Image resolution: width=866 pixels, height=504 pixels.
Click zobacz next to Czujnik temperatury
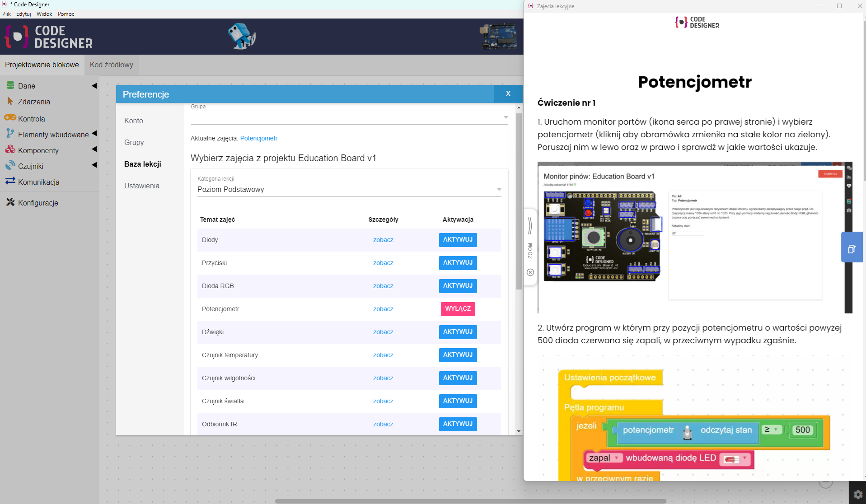tap(383, 355)
